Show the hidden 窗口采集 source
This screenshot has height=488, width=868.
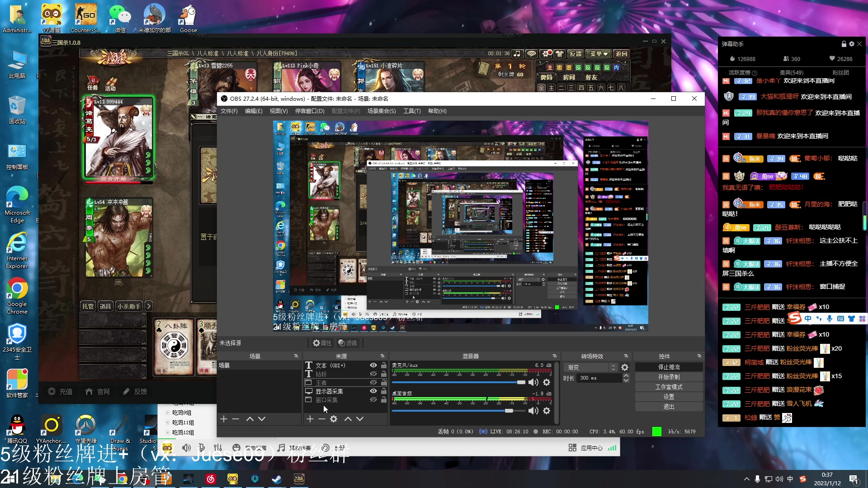click(x=373, y=399)
